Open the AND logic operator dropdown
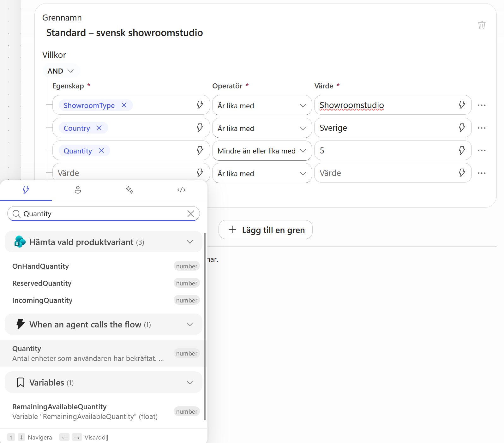 tap(61, 71)
